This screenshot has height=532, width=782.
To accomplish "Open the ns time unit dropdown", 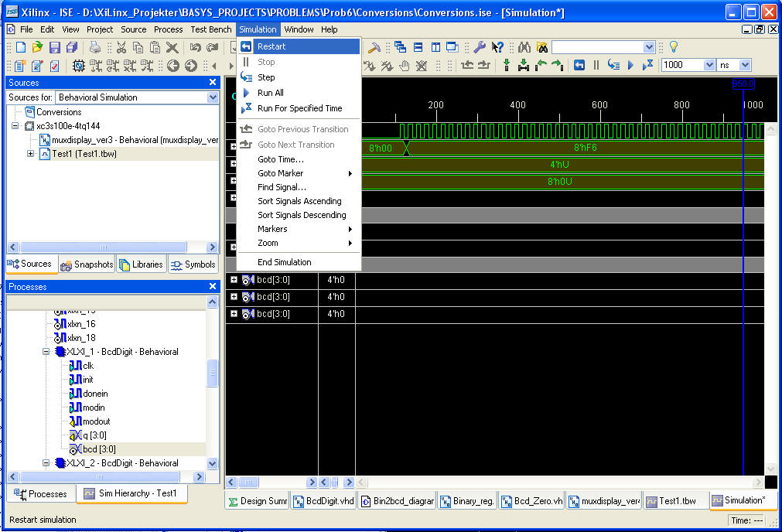I will (x=745, y=65).
